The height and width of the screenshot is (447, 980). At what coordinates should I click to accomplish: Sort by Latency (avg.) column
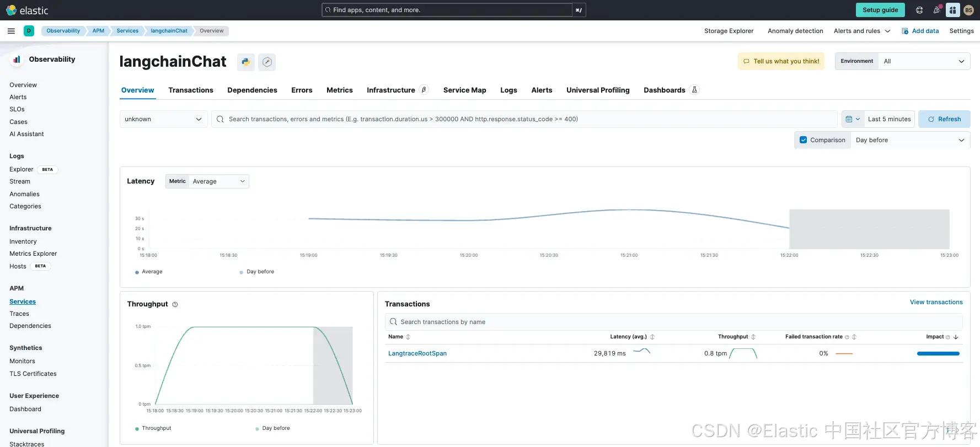632,337
